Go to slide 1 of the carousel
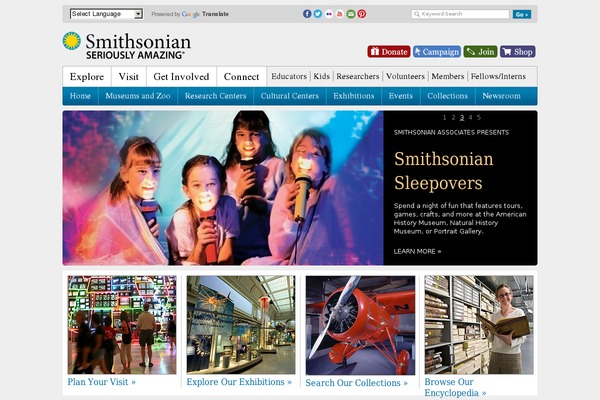Image resolution: width=600 pixels, height=400 pixels. pos(444,118)
